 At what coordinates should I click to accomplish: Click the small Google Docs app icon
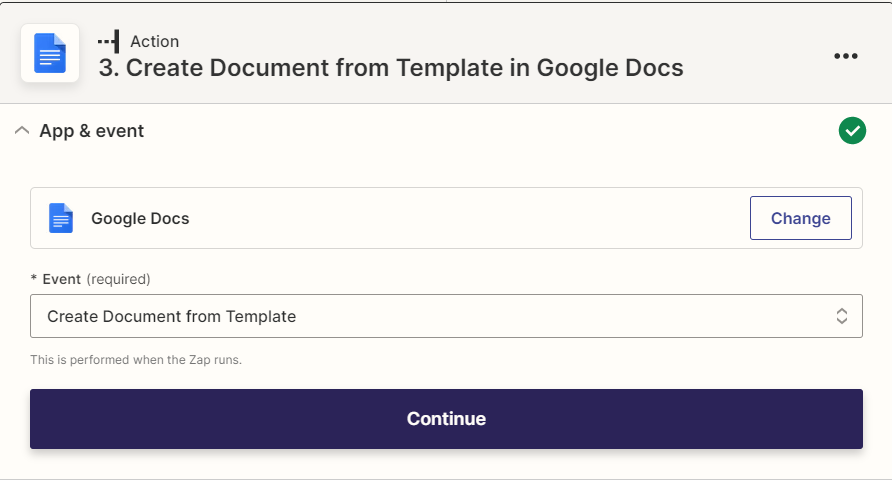click(x=61, y=218)
